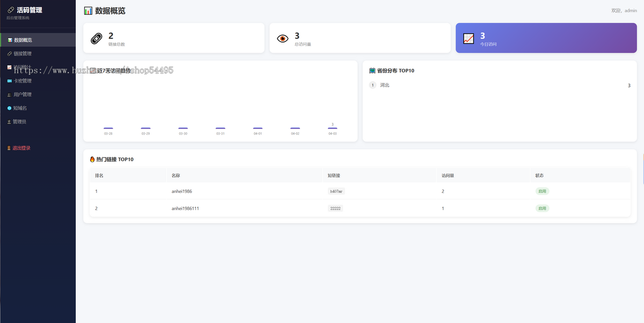Click the value 3 in the 总访问量 card
This screenshot has width=644, height=323.
point(297,35)
